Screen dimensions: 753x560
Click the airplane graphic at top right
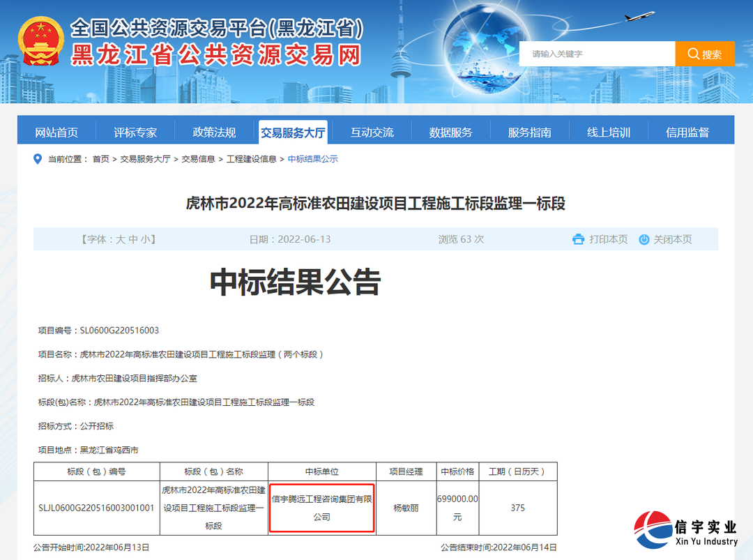tap(638, 17)
